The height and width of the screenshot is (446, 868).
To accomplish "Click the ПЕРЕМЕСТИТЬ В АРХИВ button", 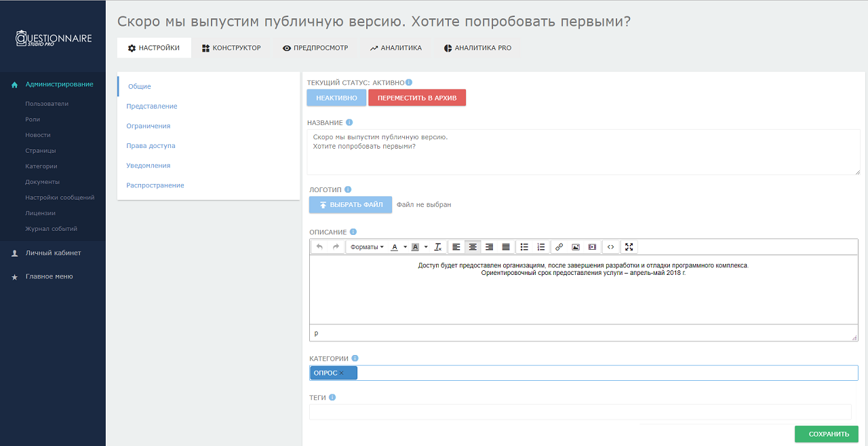I will pyautogui.click(x=416, y=97).
